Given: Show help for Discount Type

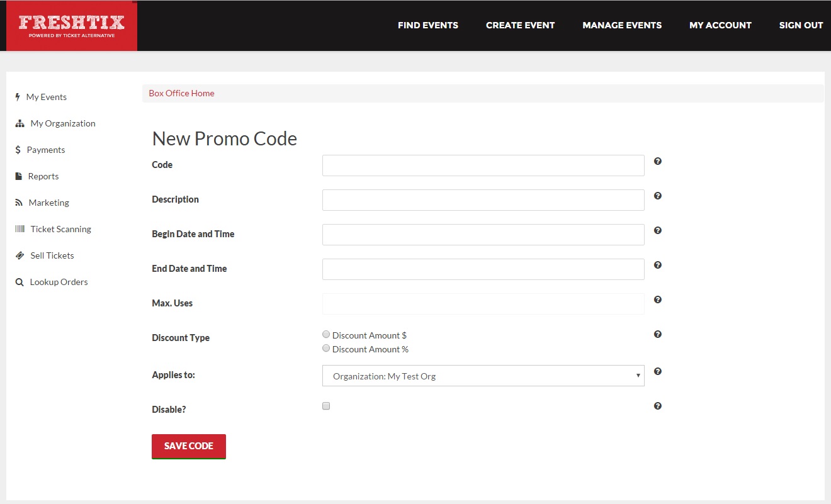Looking at the screenshot, I should tap(658, 334).
